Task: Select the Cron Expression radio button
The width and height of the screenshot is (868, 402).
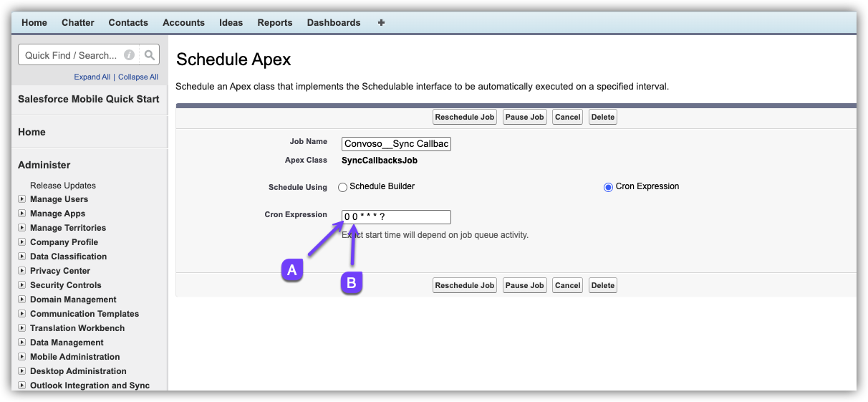Action: click(x=609, y=187)
